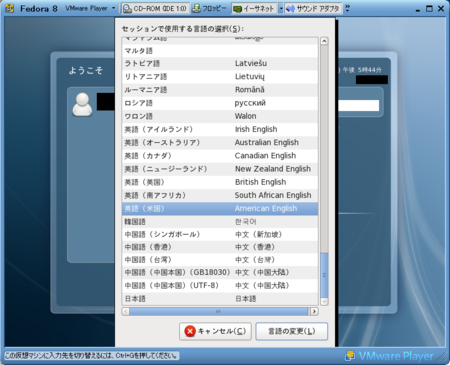Select the Irish English row
The width and height of the screenshot is (450, 365).
tap(220, 129)
